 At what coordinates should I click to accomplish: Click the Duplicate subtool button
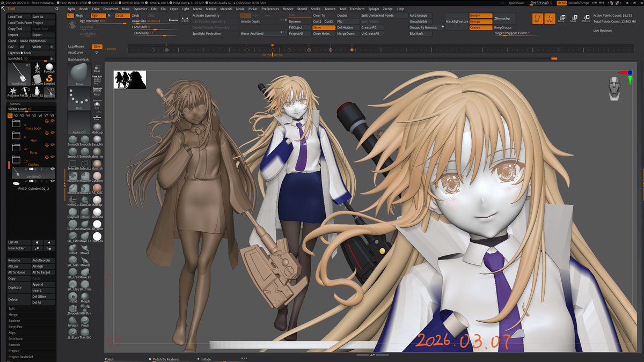[x=18, y=287]
